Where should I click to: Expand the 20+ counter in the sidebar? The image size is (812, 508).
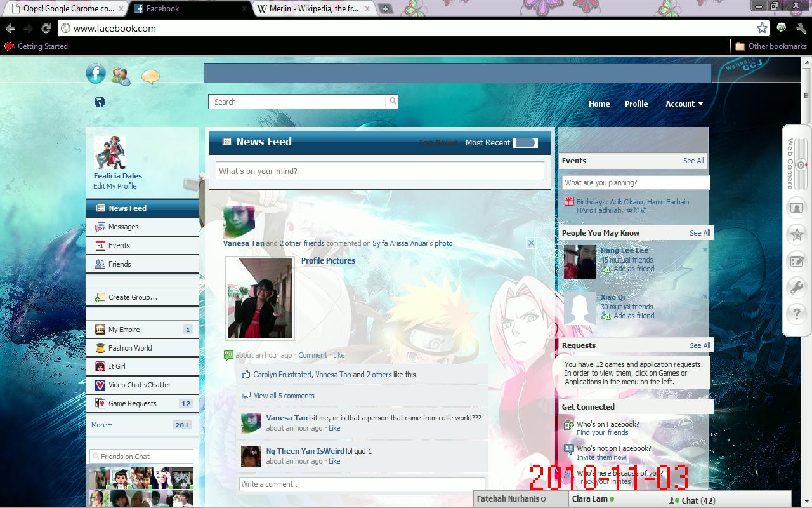click(182, 425)
